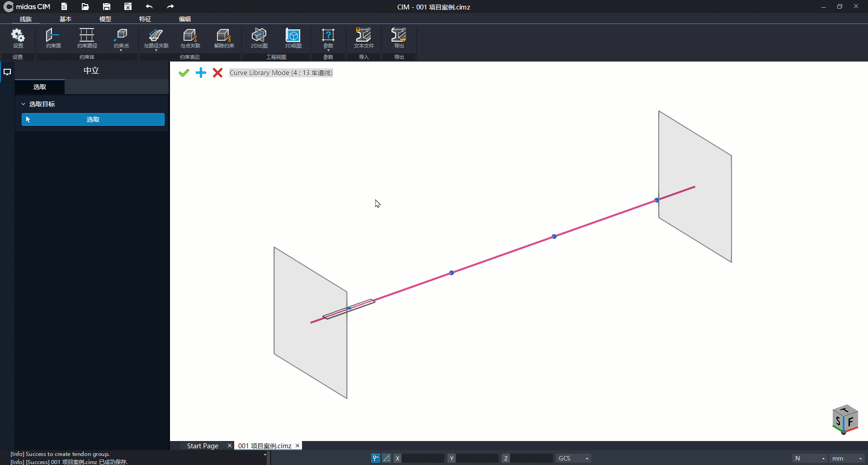Select the 约束路径 constraint path tool
Image resolution: width=868 pixels, height=465 pixels.
[x=87, y=38]
